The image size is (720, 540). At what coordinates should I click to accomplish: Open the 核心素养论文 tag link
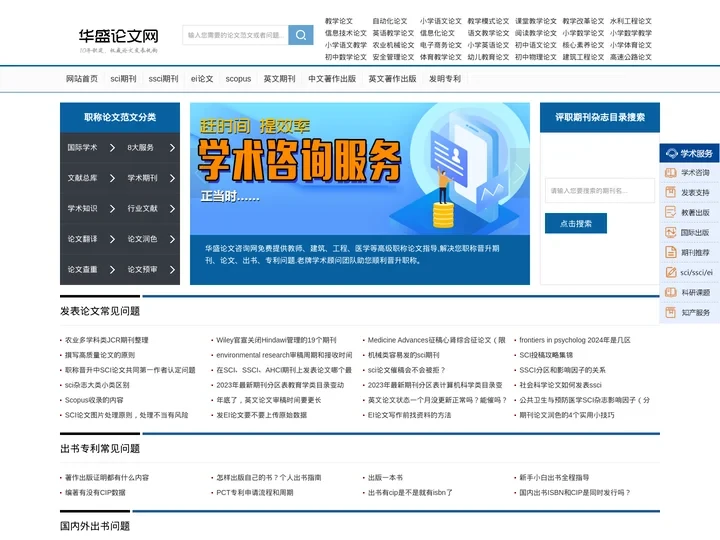coord(584,45)
